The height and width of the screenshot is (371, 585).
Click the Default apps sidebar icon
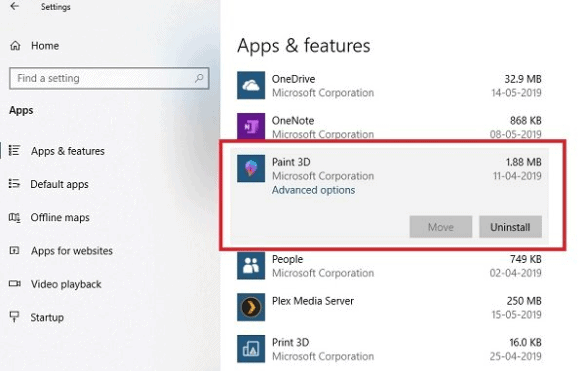pyautogui.click(x=14, y=184)
